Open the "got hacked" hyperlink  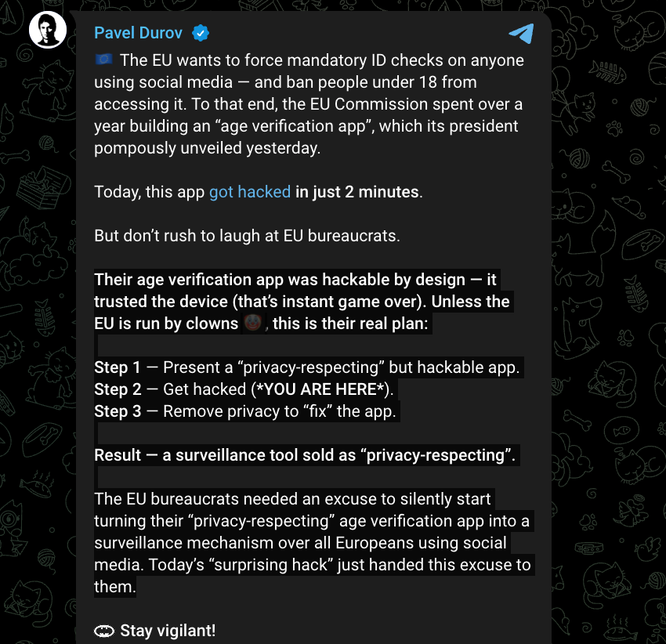250,192
